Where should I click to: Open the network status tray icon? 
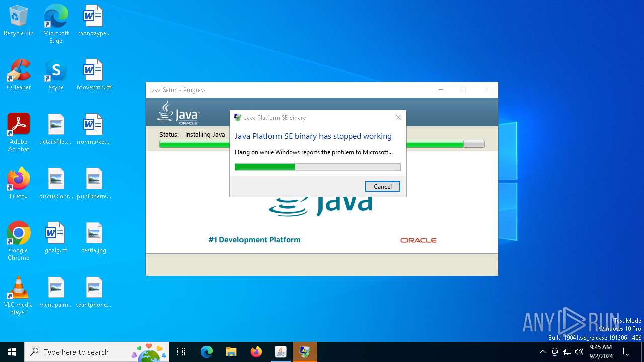click(x=567, y=352)
